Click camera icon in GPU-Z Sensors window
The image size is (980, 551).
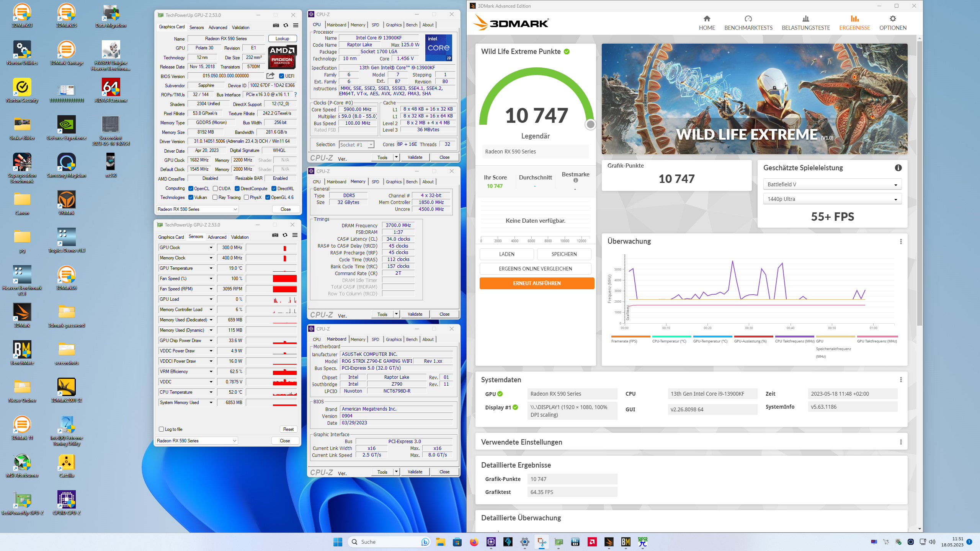click(x=275, y=235)
